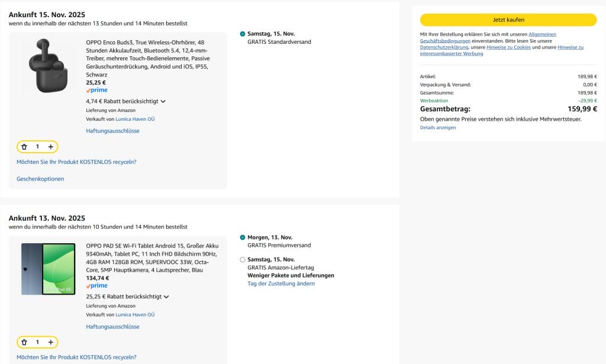This screenshot has width=606, height=364.
Task: Open Geschenkoptionen for the earbuds
Action: pyautogui.click(x=40, y=179)
